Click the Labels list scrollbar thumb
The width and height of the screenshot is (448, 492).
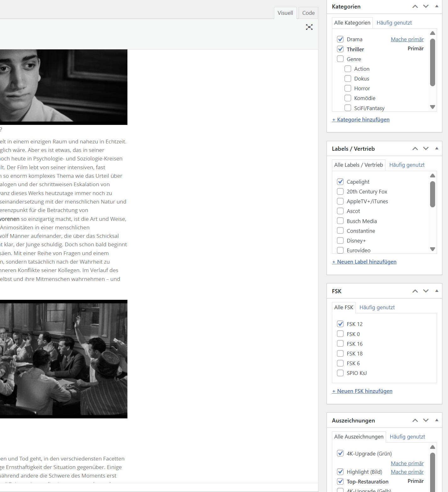(x=433, y=194)
